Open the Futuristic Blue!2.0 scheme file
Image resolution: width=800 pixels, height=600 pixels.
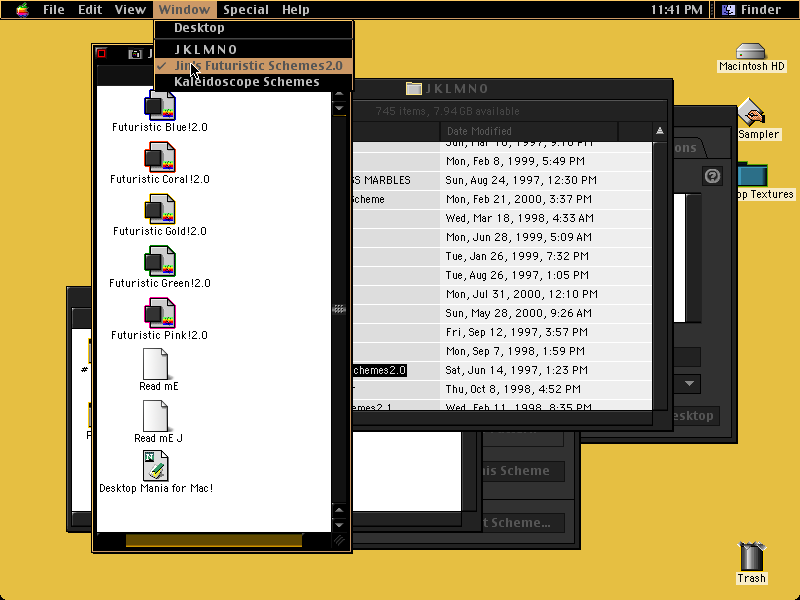[x=160, y=106]
